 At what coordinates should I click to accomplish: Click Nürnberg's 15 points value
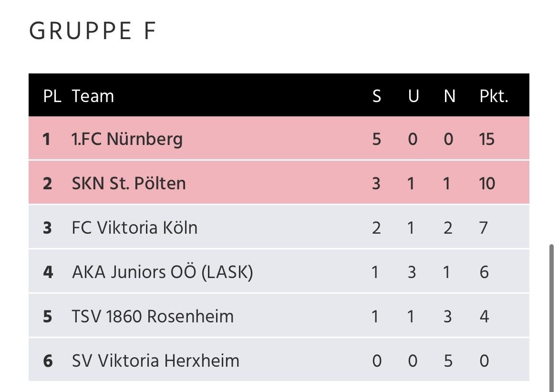click(486, 139)
